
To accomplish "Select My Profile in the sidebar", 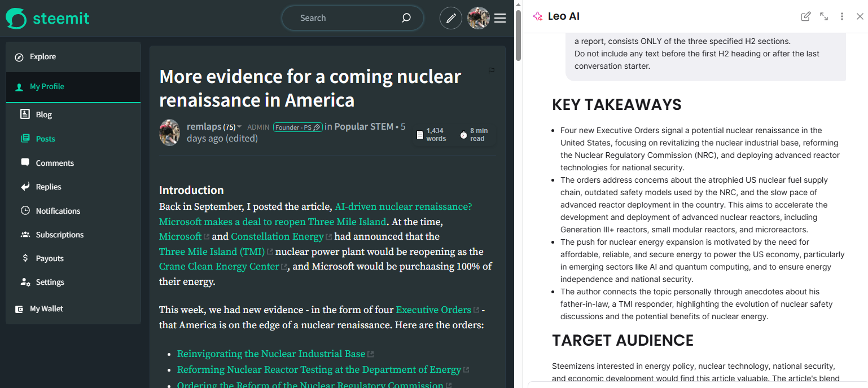I will point(73,86).
